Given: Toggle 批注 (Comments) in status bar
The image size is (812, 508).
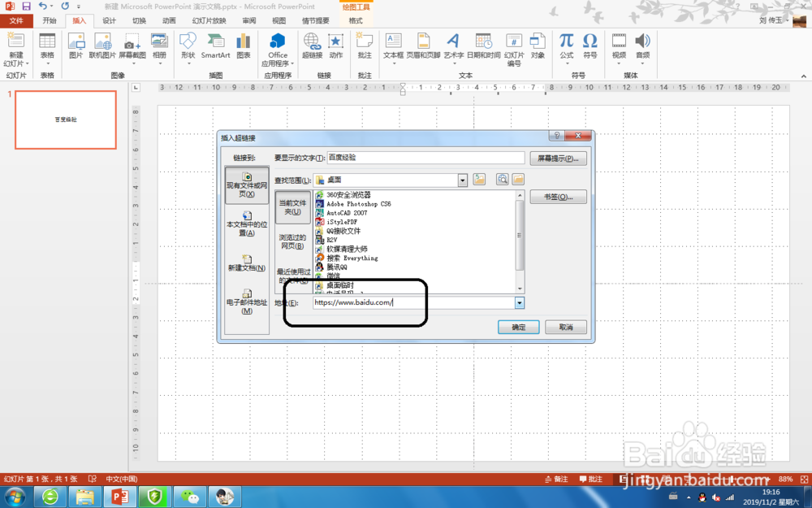Looking at the screenshot, I should [x=591, y=479].
